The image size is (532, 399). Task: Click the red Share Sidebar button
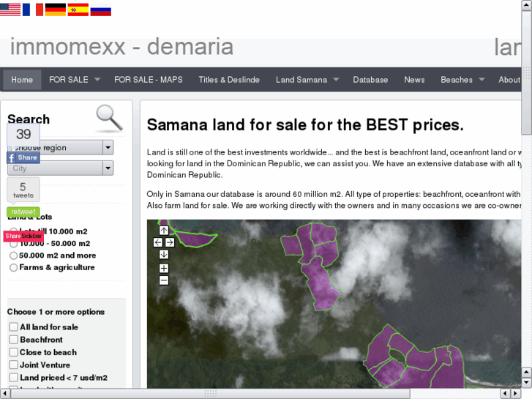click(x=23, y=236)
